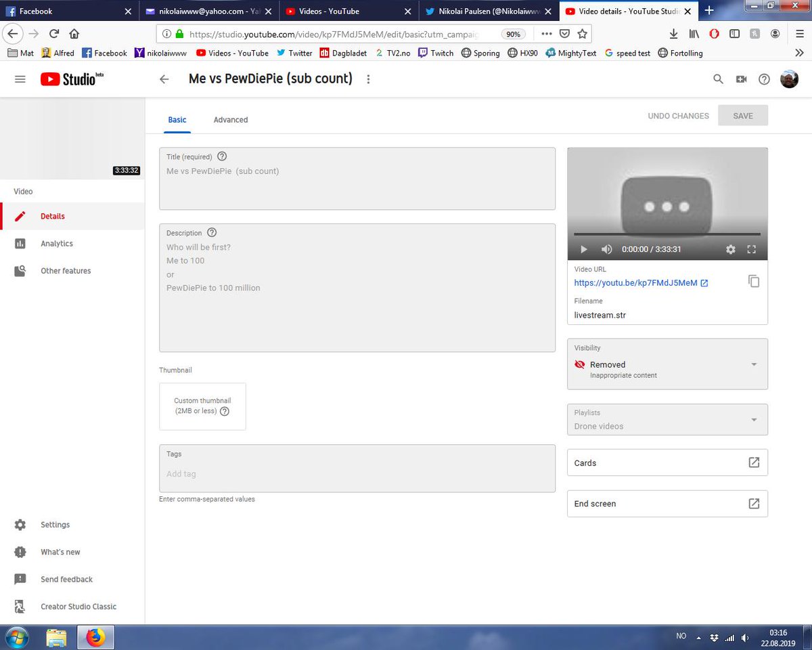The width and height of the screenshot is (812, 650).
Task: Expand the Playlists Drone videos dropdown
Action: [667, 420]
